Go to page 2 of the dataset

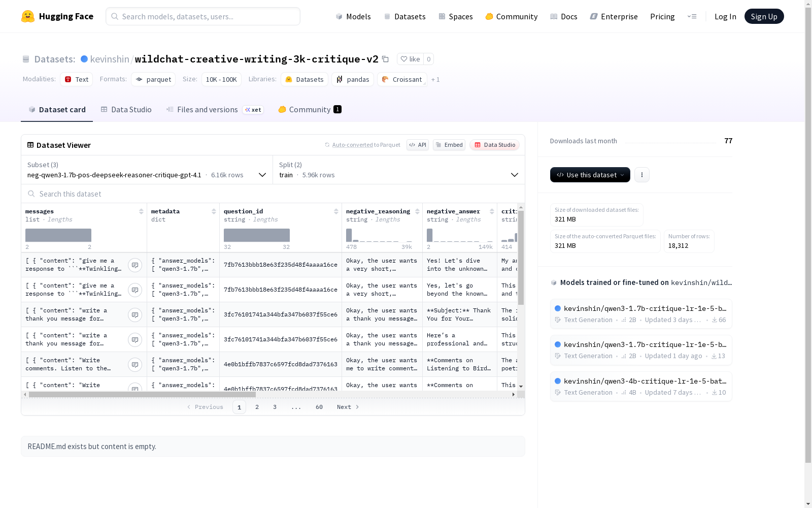(257, 407)
